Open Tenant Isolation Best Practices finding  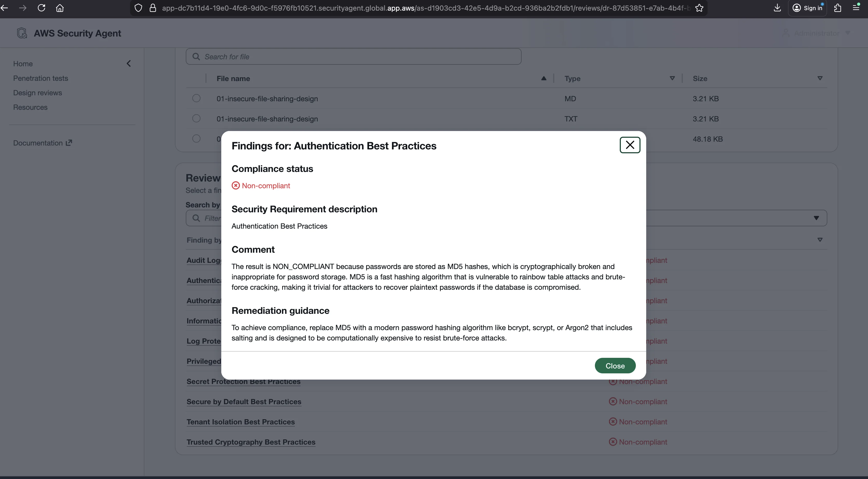pos(241,422)
